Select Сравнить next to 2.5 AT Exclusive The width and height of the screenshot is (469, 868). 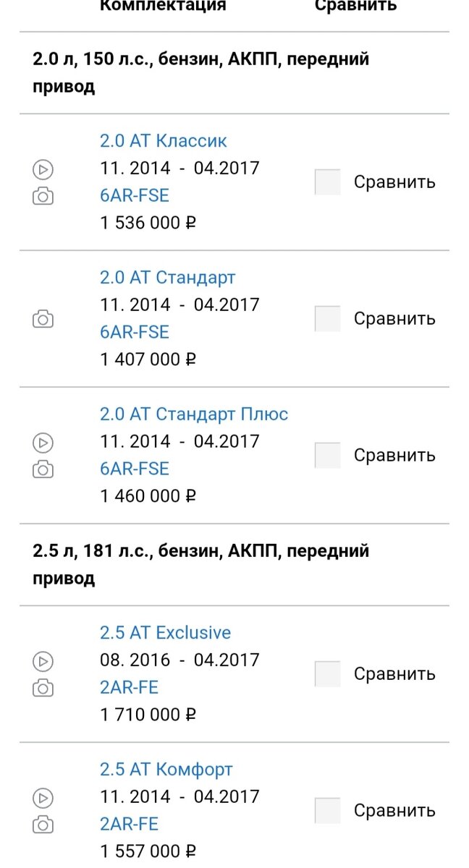click(328, 673)
